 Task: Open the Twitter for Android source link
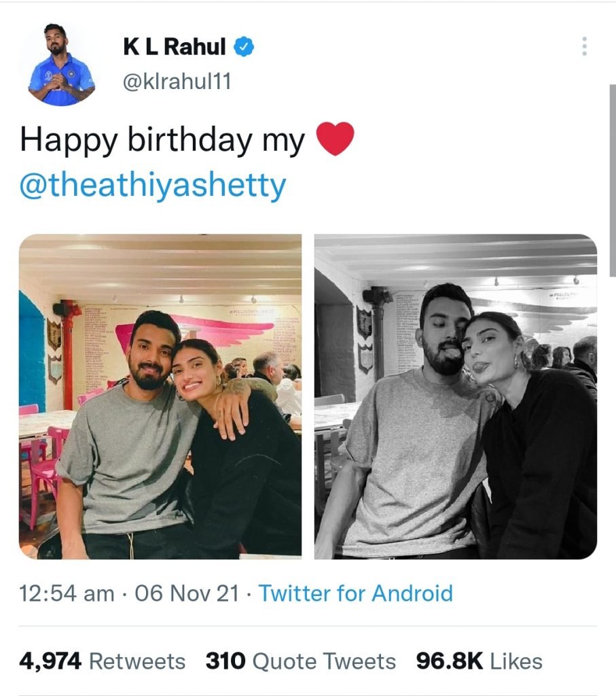coord(355,593)
